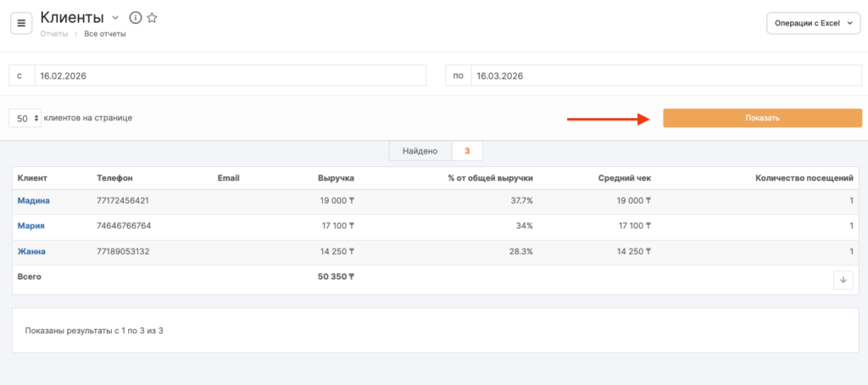Click the Клиент column header
This screenshot has height=385, width=868.
point(32,178)
